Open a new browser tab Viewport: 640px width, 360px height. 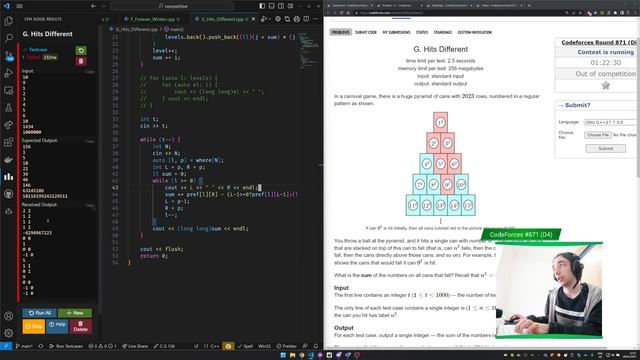[x=529, y=5]
